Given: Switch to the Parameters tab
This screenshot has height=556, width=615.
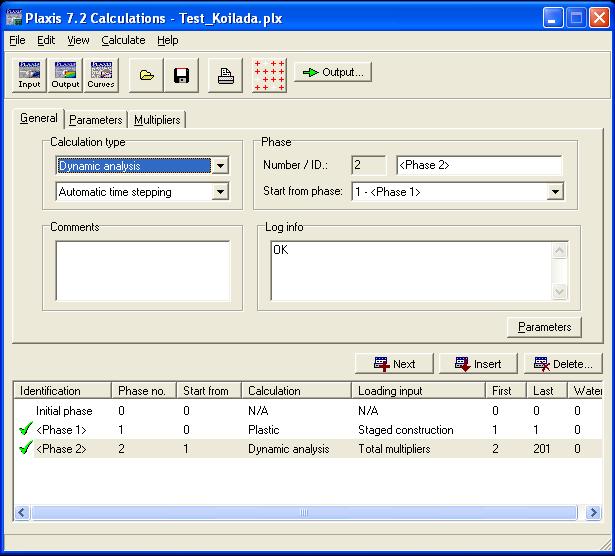Looking at the screenshot, I should coord(96,120).
